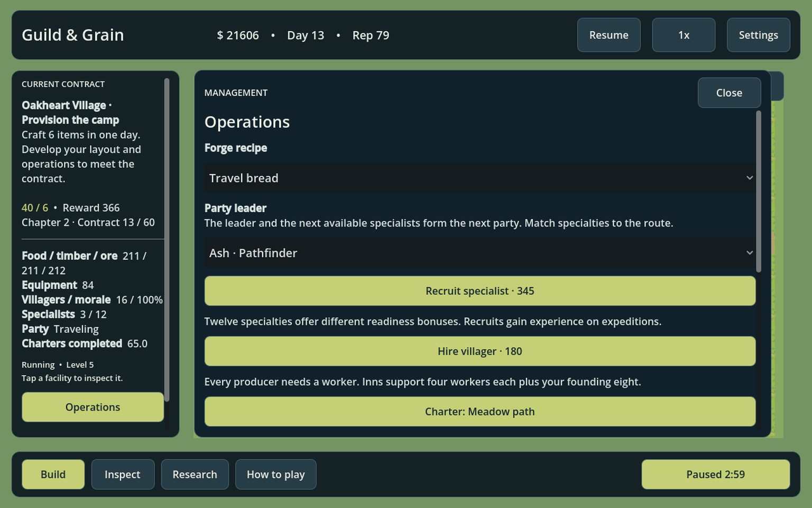Change game speed with 1x button
This screenshot has height=508, width=812.
click(684, 35)
